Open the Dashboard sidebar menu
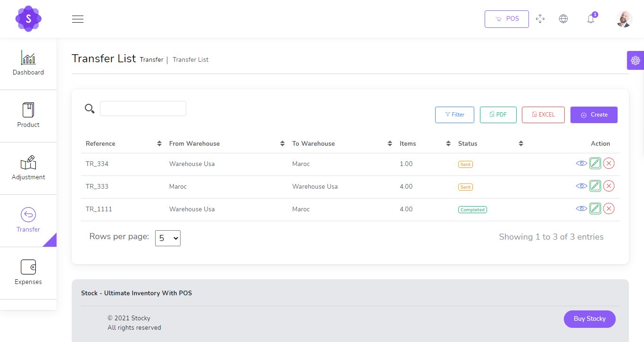Image resolution: width=644 pixels, height=342 pixels. tap(28, 64)
